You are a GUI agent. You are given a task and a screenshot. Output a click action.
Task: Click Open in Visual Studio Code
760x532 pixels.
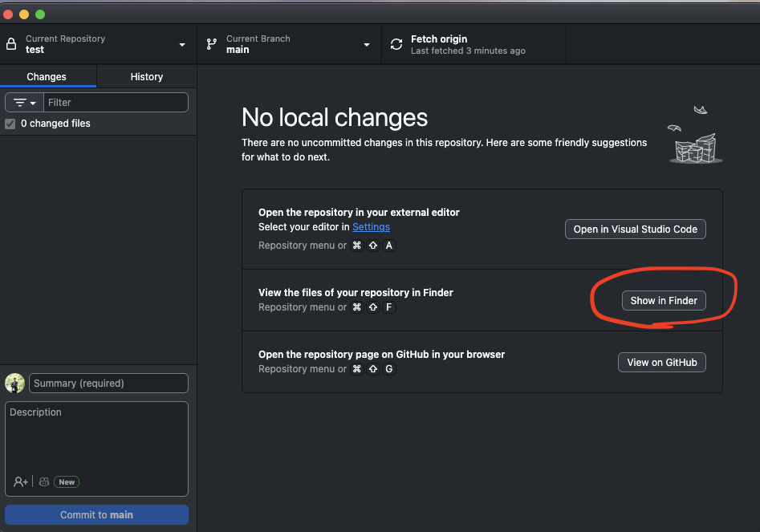[x=635, y=229]
